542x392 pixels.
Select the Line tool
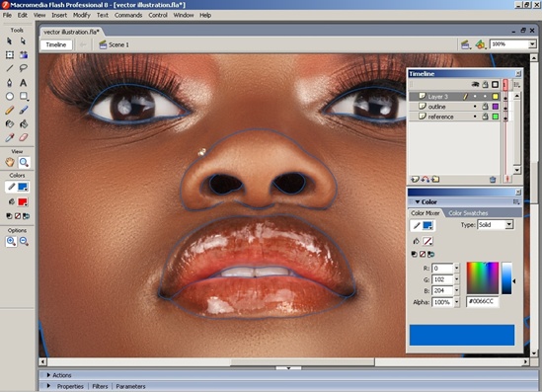[x=9, y=68]
